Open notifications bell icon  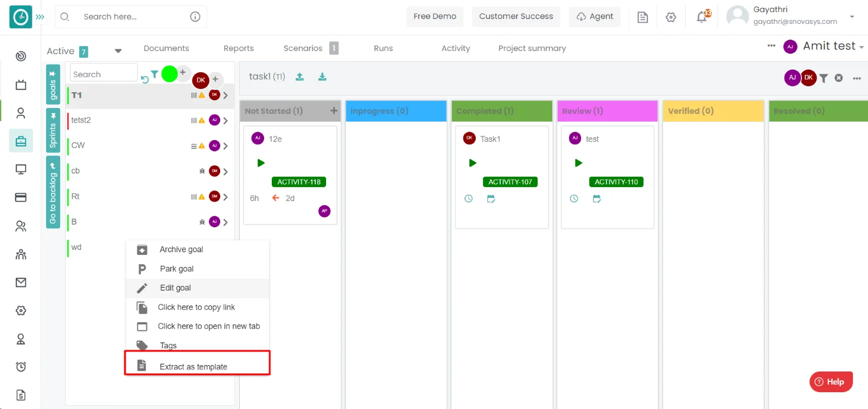pos(702,17)
